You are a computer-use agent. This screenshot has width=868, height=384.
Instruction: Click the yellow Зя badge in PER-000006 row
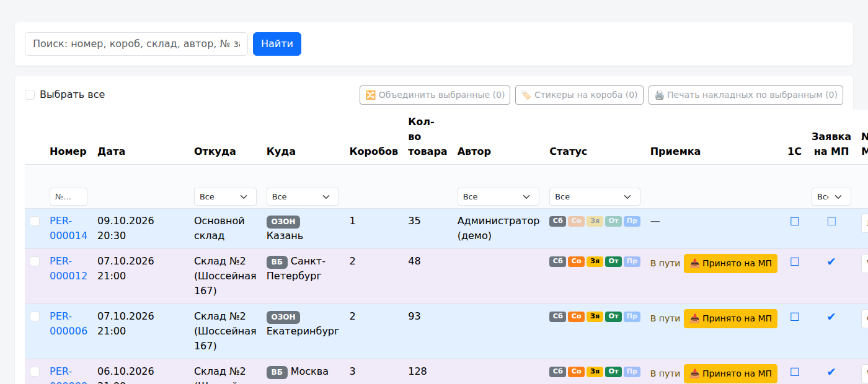point(595,316)
